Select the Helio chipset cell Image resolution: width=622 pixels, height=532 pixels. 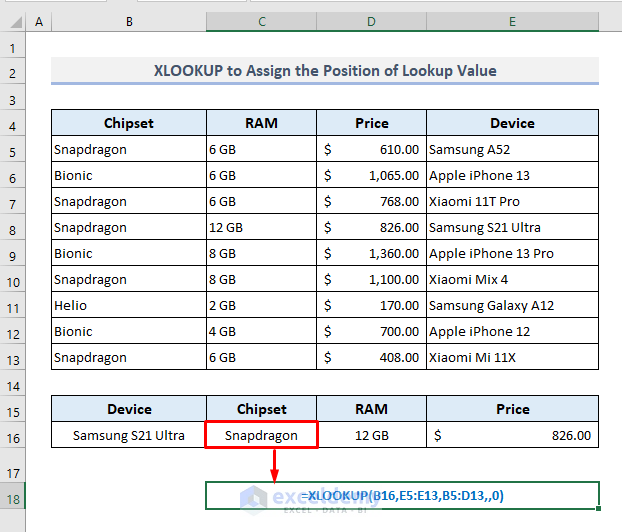[129, 305]
